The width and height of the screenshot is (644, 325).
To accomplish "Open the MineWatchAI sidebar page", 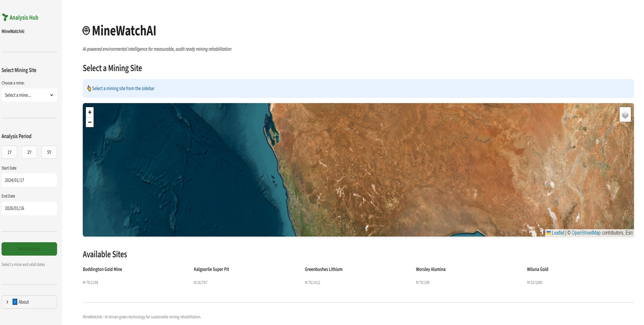I will (x=13, y=31).
